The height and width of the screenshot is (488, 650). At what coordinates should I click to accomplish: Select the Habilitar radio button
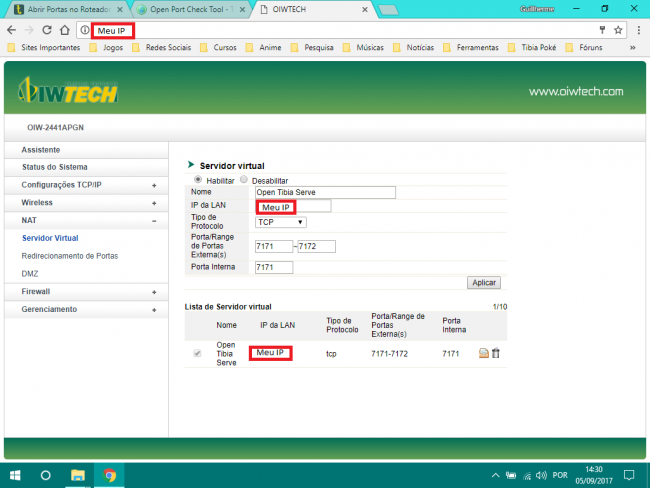click(x=197, y=179)
